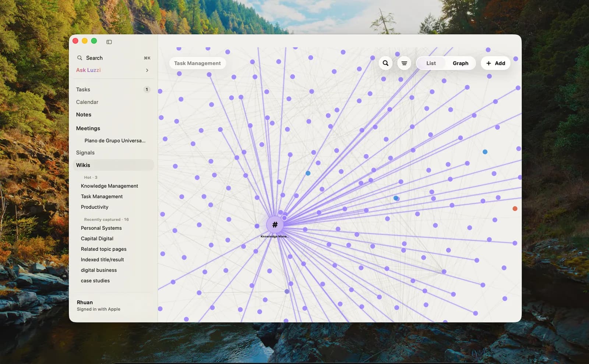Open the Productivity wiki

(95, 207)
